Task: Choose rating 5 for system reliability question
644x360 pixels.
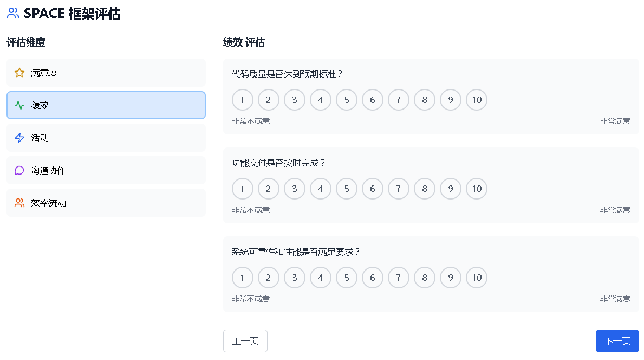Action: click(347, 278)
